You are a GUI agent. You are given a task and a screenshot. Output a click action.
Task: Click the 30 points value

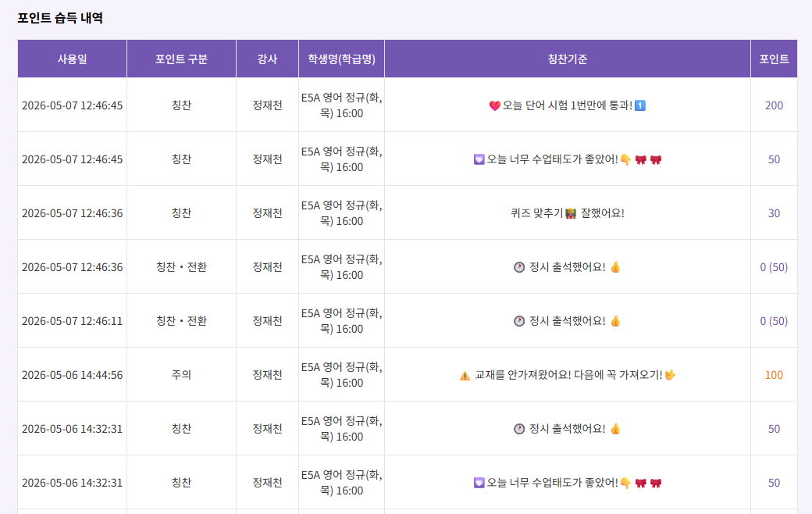point(774,213)
